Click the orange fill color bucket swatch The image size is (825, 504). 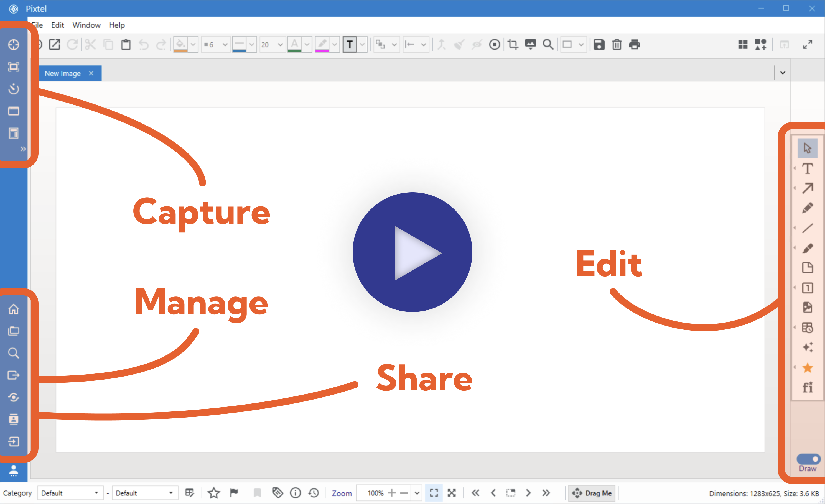180,45
